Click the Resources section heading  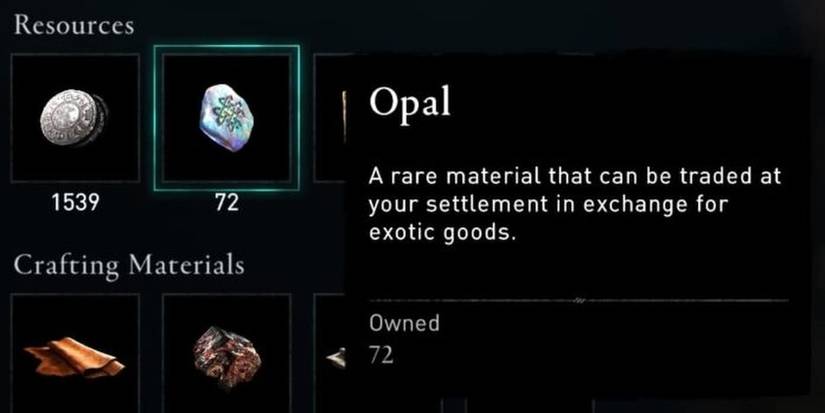pos(74,26)
